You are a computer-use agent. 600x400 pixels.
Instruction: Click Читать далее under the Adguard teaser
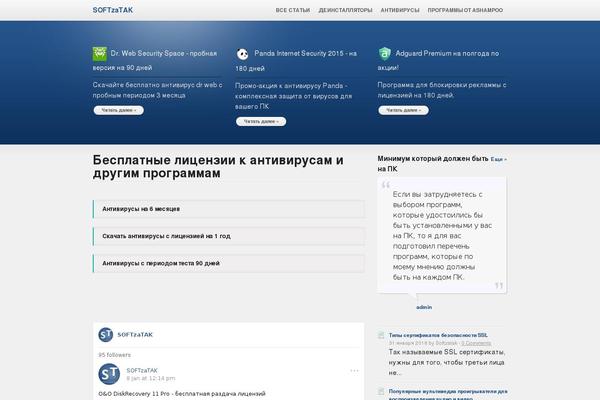(403, 110)
